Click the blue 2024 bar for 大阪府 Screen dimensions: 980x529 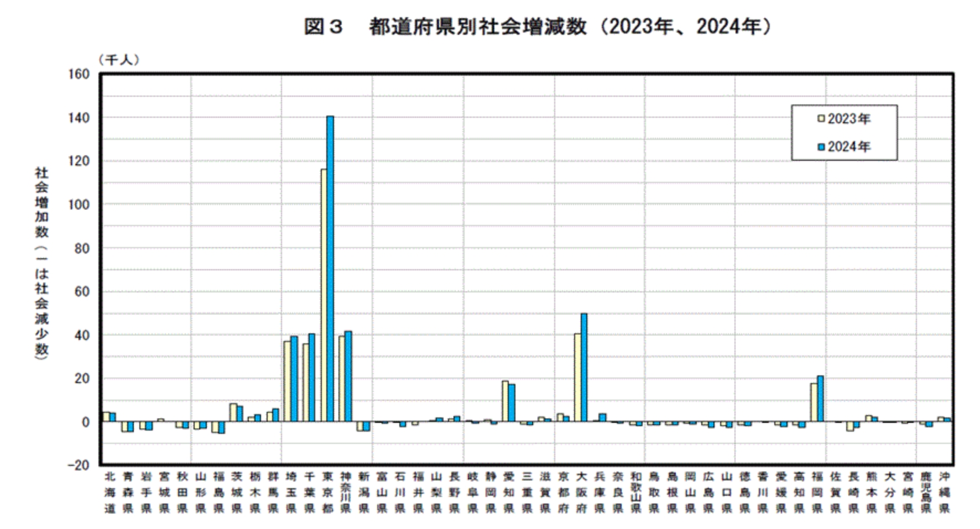click(584, 367)
